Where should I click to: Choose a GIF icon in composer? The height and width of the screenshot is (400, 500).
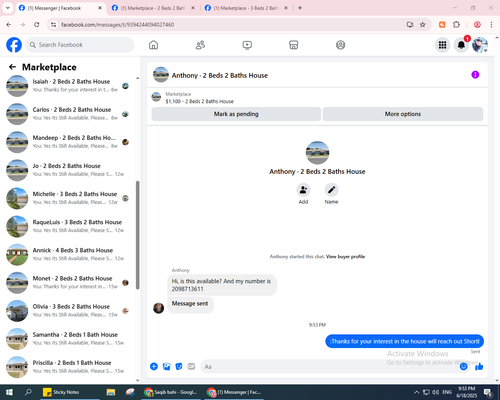(x=191, y=366)
